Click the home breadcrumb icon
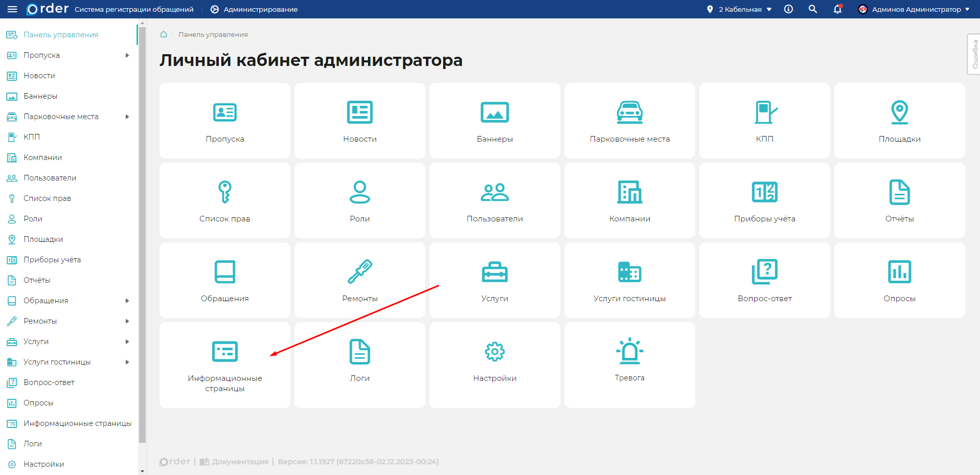The image size is (980, 475). (x=164, y=34)
